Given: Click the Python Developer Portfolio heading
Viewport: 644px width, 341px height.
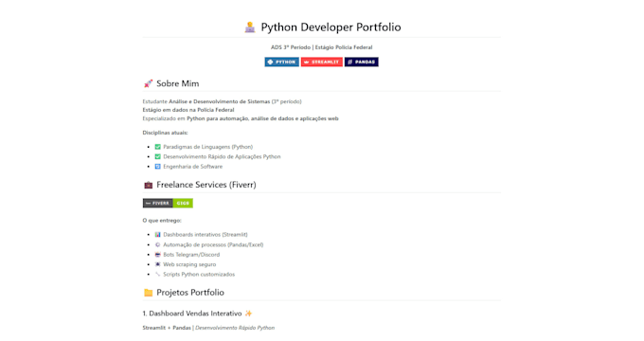Looking at the screenshot, I should coord(331,27).
